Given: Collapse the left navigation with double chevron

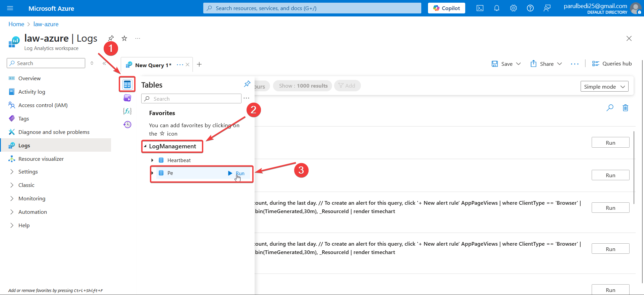Looking at the screenshot, I should pyautogui.click(x=104, y=63).
